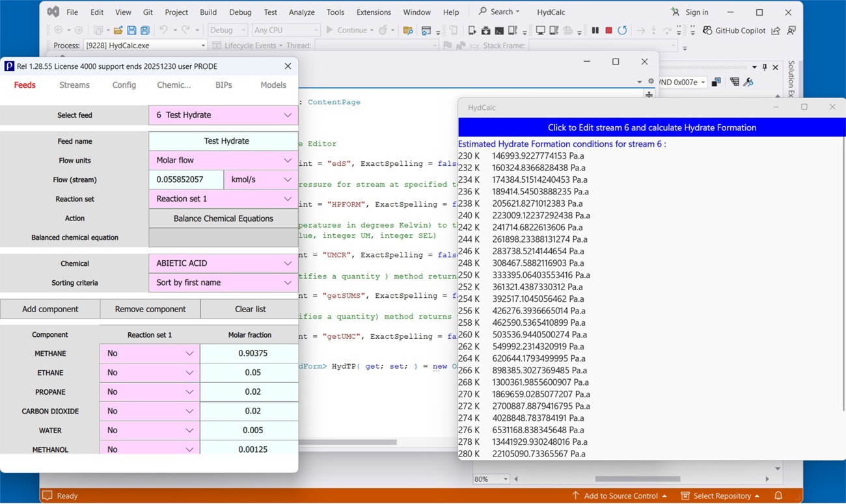Open the Analyze menu
846x504 pixels.
point(301,12)
